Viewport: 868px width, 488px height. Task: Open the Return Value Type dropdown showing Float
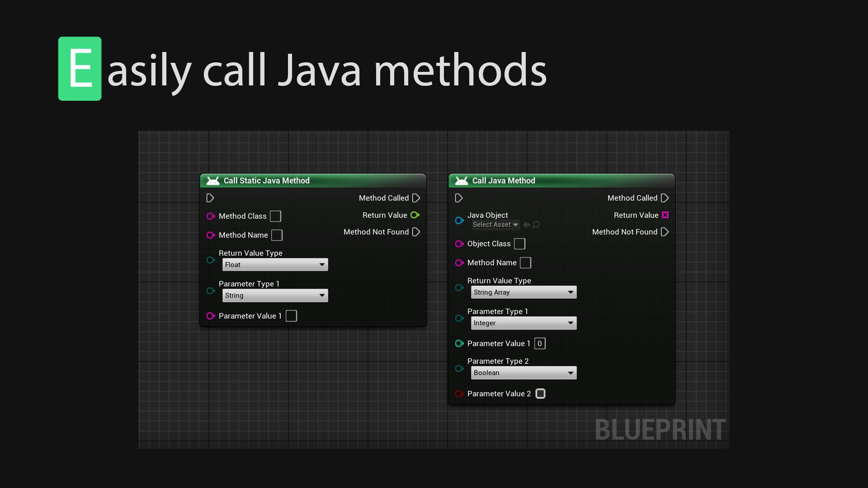[275, 265]
